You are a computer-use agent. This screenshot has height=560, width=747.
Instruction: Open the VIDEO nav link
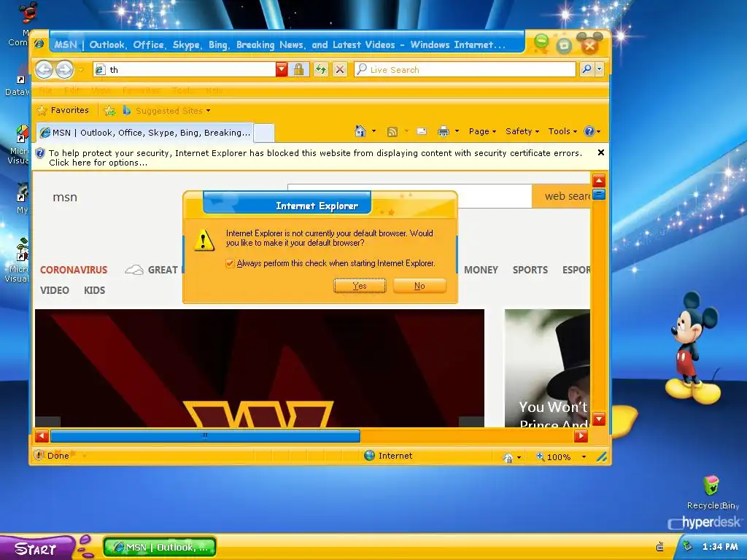54,290
